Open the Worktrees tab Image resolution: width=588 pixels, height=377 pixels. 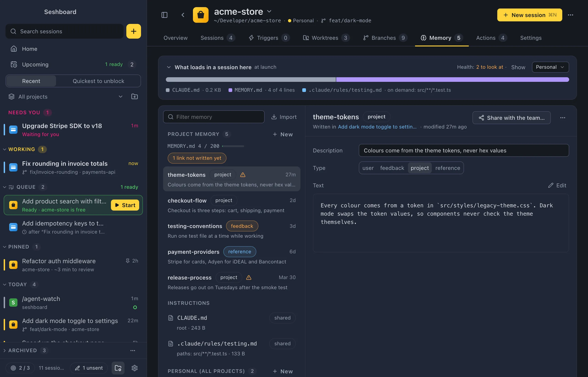[x=326, y=38]
